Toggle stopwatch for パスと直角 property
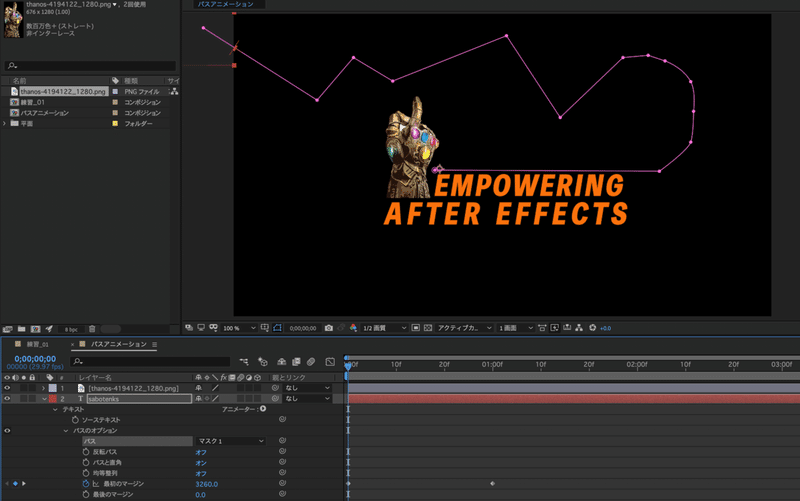Viewport: 800px width, 501px height. coord(86,462)
